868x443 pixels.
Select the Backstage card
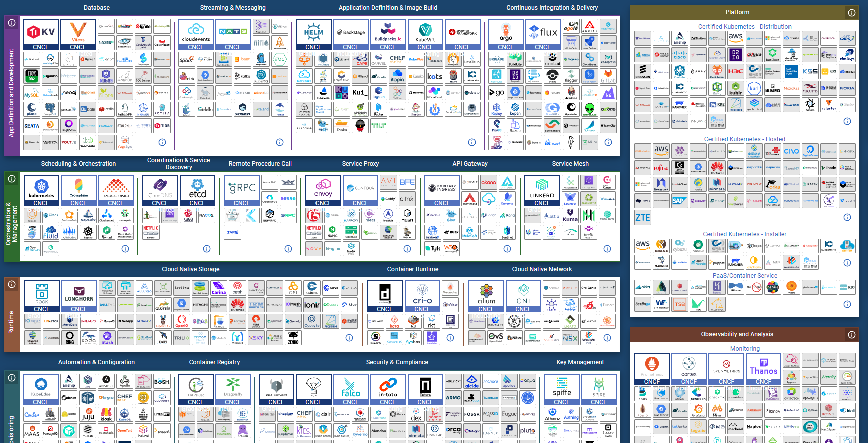351,35
